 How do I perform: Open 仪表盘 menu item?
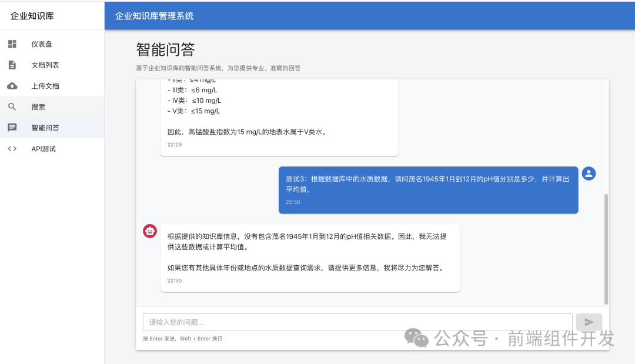52,44
